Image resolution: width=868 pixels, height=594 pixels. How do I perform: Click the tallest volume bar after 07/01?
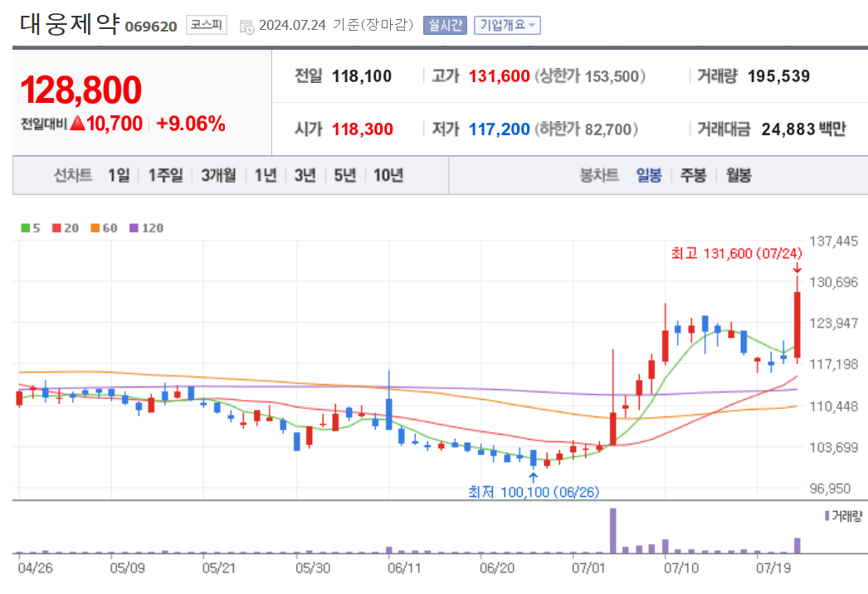pyautogui.click(x=612, y=531)
